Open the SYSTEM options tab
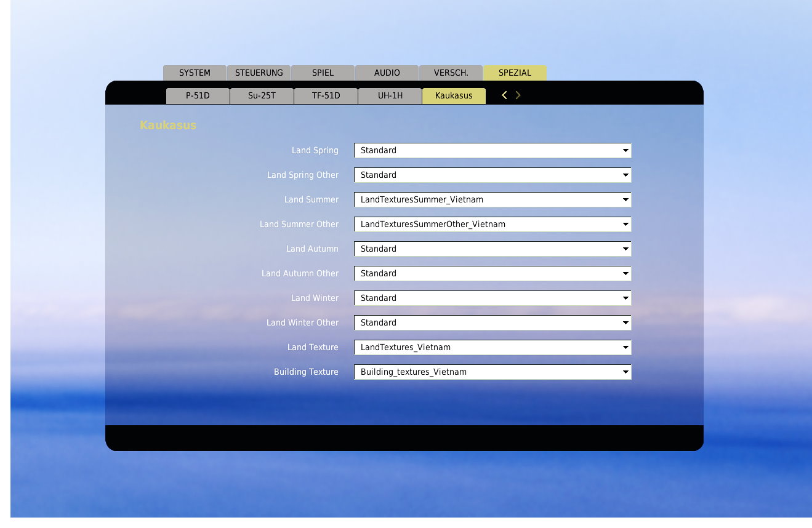The width and height of the screenshot is (812, 528). click(195, 73)
